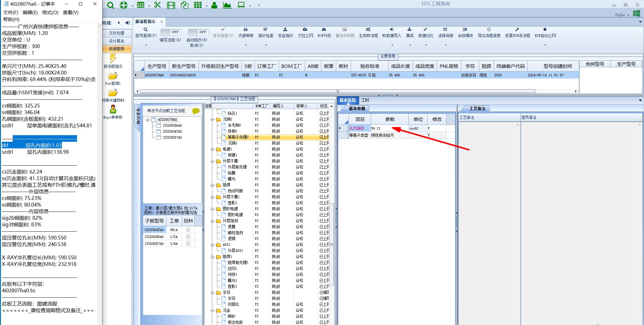644x325 pixels.
Task: Close the 新流程指示 tab
Action: pyautogui.click(x=162, y=22)
